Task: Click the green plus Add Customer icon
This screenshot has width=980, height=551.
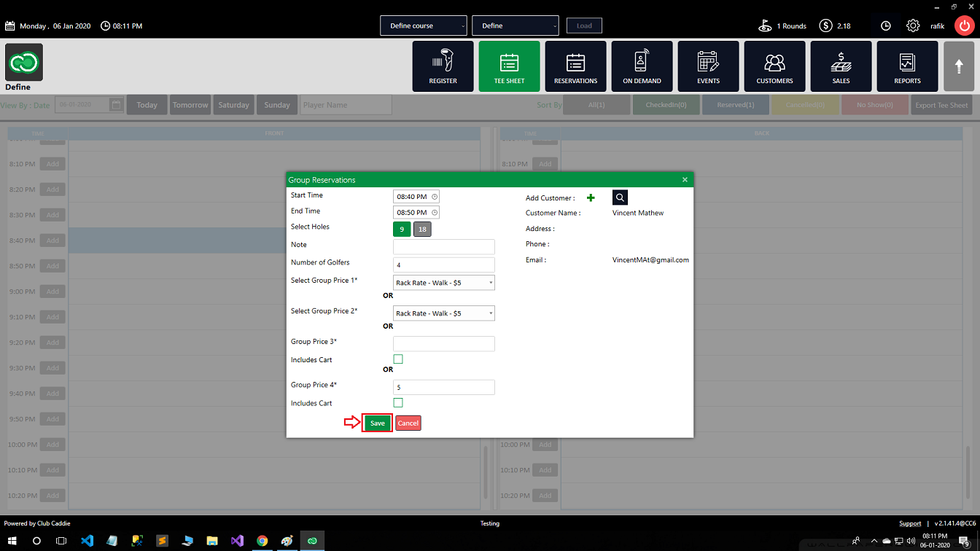Action: coord(591,198)
